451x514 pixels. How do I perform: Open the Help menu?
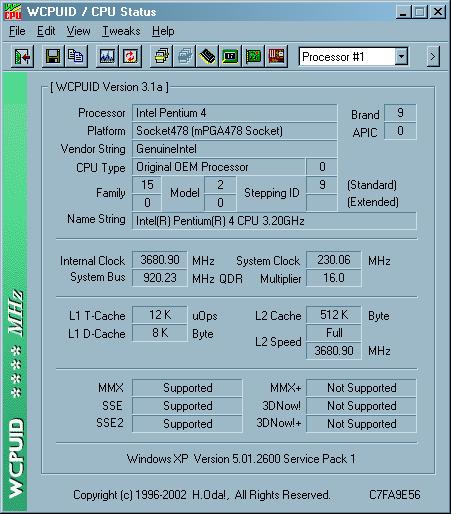click(x=163, y=31)
